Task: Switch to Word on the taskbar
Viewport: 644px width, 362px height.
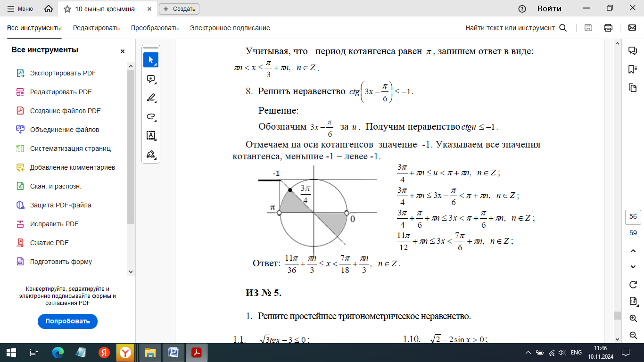Action: point(173,352)
